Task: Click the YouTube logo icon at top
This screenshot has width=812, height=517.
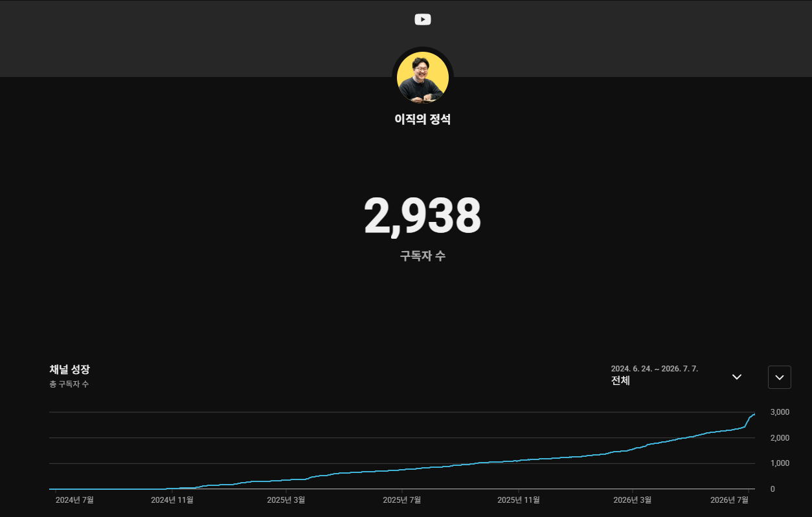Action: tap(423, 19)
